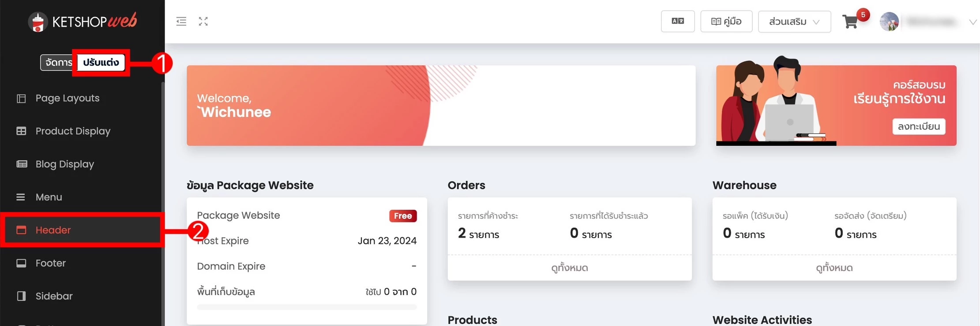Image resolution: width=980 pixels, height=326 pixels.
Task: Click the storage usage progress bar
Action: (307, 307)
